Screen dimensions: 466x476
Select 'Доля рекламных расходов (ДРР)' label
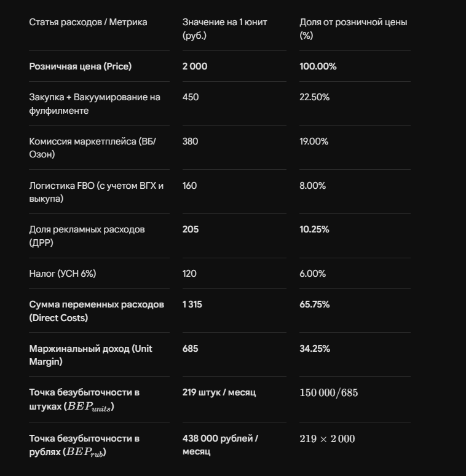click(87, 236)
